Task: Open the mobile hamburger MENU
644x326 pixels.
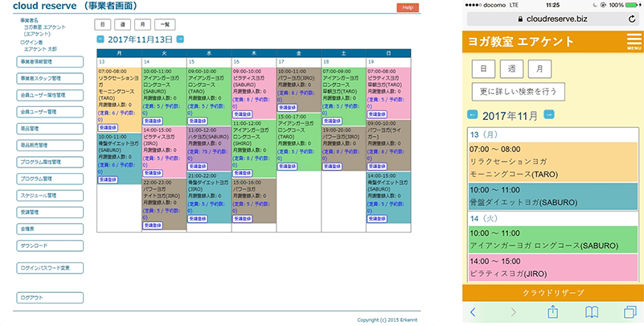Action: [634, 42]
